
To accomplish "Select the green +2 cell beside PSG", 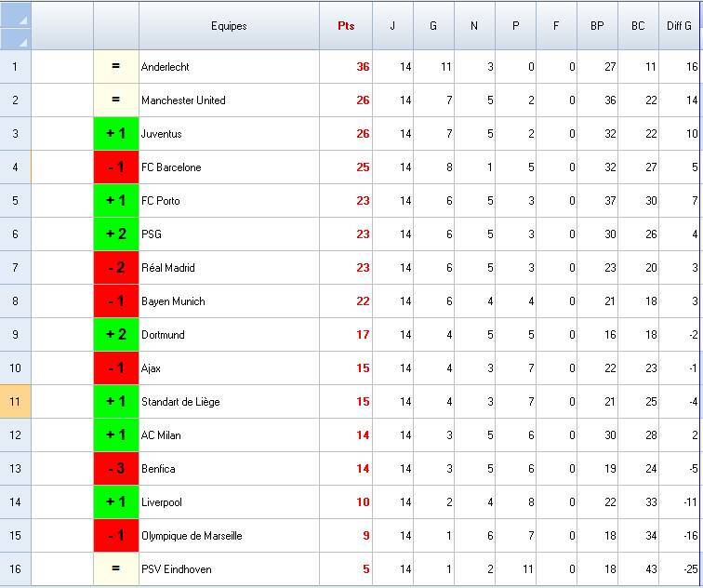I will [116, 234].
